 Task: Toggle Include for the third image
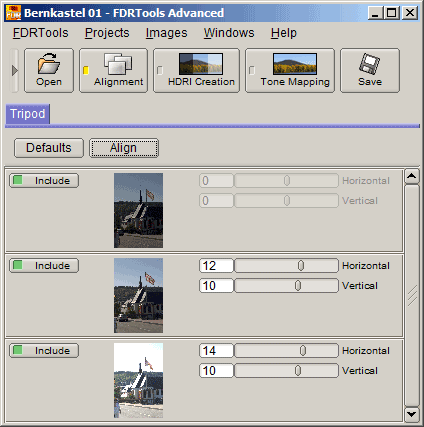pos(44,351)
